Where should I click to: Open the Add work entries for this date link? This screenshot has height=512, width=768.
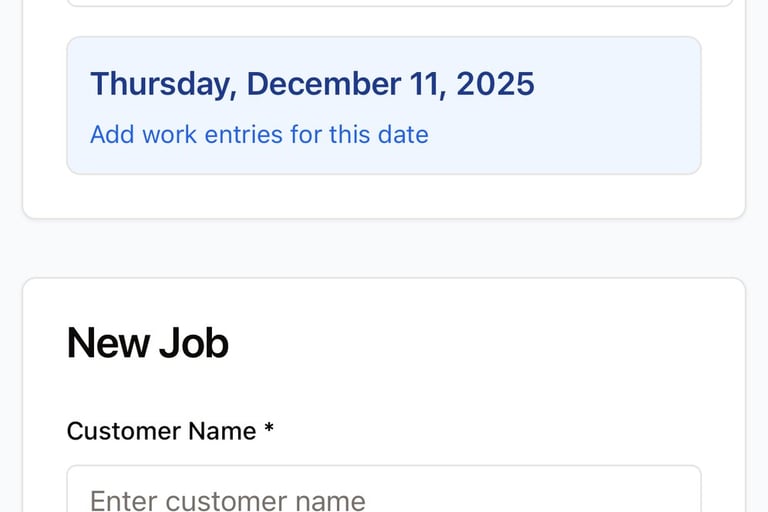(x=259, y=134)
